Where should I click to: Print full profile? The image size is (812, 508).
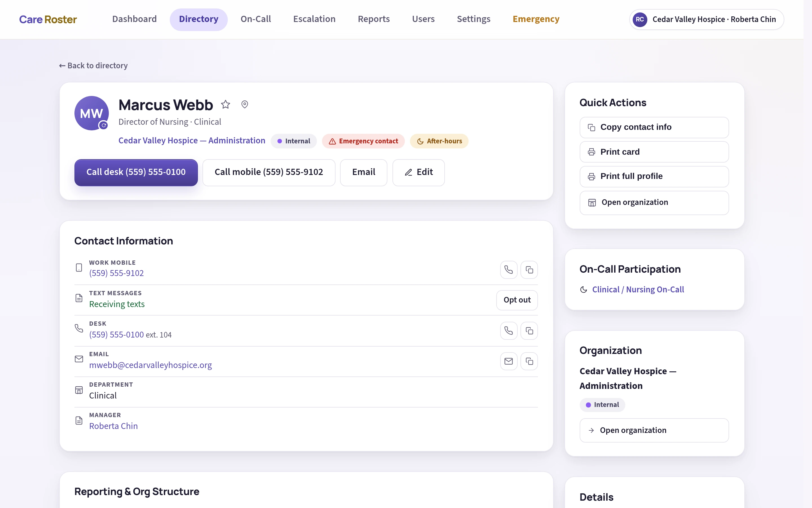point(654,176)
